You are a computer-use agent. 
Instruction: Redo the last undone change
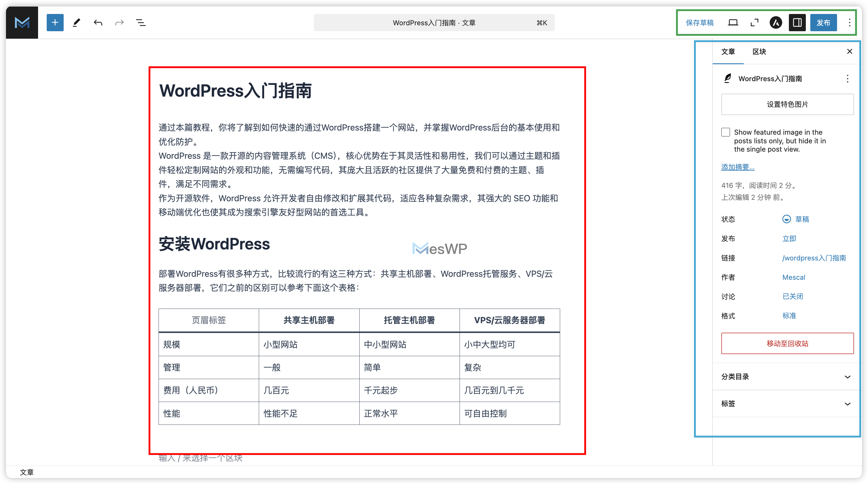point(119,23)
